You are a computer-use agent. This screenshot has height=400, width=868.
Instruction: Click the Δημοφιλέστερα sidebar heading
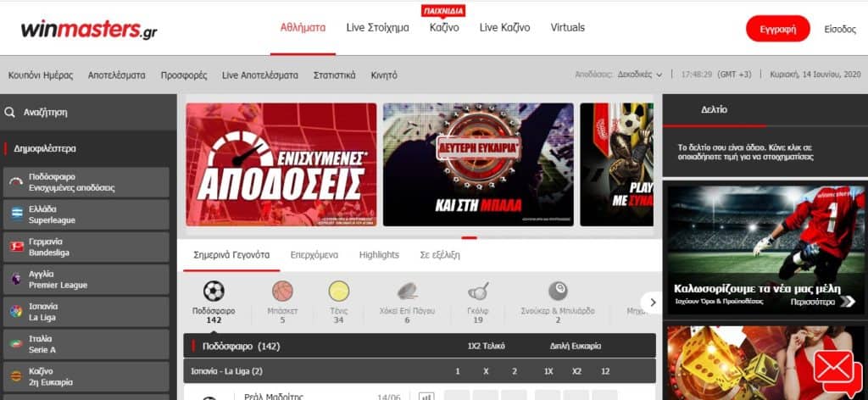point(45,149)
